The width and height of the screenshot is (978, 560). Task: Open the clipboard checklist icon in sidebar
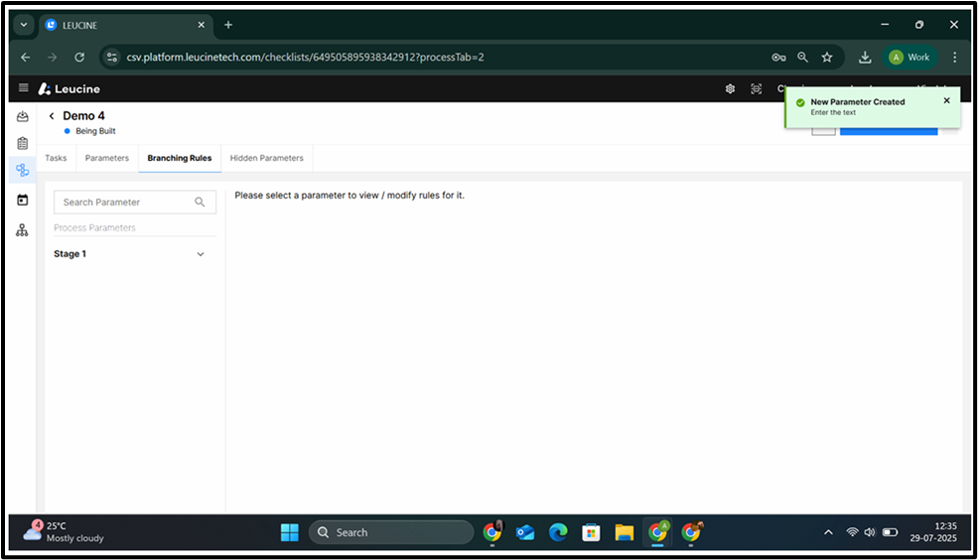23,144
